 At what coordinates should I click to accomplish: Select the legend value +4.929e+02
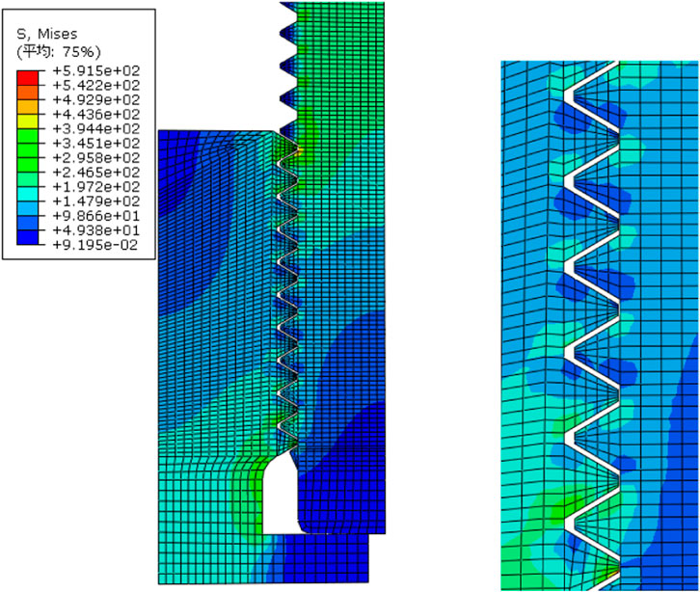pos(96,99)
